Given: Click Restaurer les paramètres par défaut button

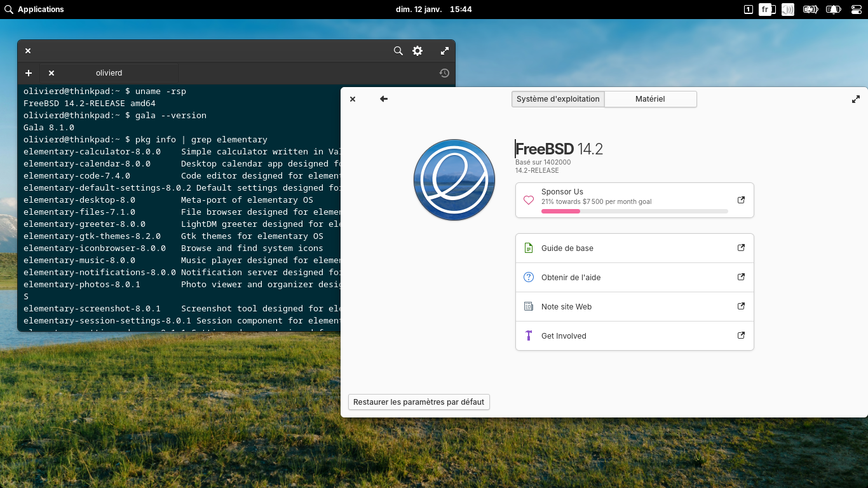Looking at the screenshot, I should [x=419, y=402].
